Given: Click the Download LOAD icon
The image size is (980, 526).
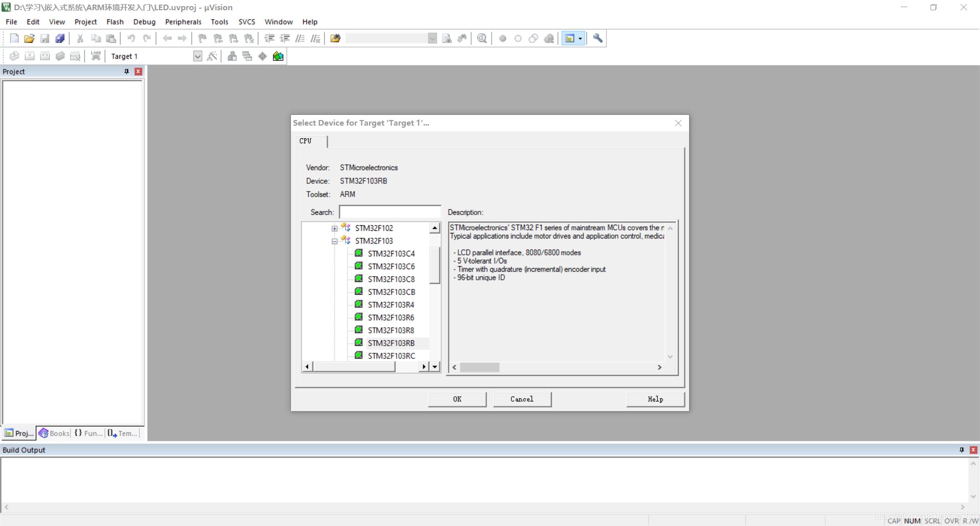Looking at the screenshot, I should coord(95,56).
